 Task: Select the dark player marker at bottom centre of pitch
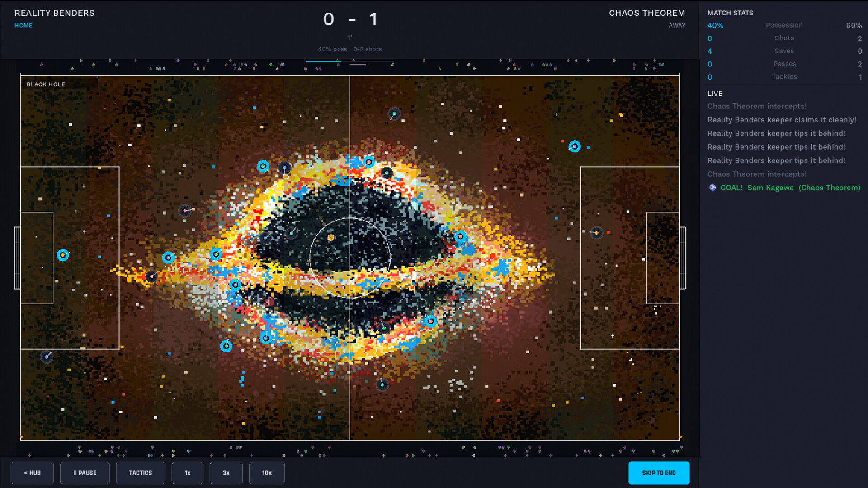[382, 385]
